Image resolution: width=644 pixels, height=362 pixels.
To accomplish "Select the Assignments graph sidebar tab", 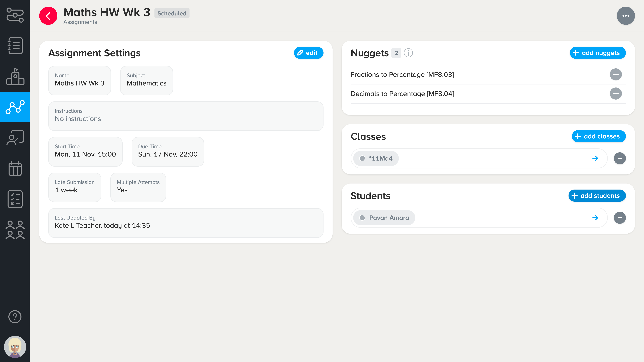I will pyautogui.click(x=15, y=107).
